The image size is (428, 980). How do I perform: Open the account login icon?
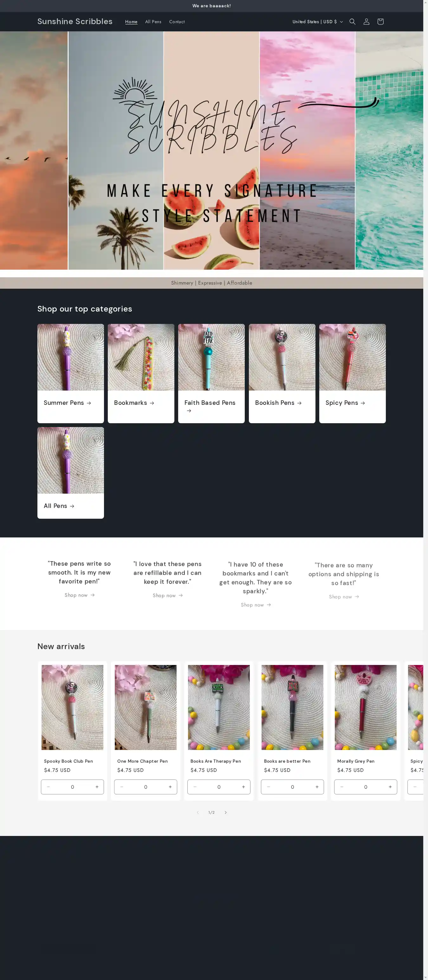[x=366, y=22]
